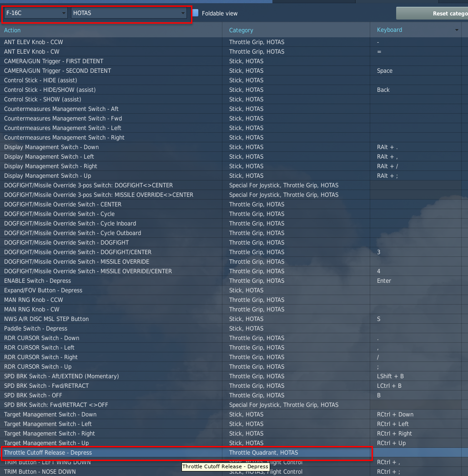468x476 pixels.
Task: Click the 'RCtrl + Left' binding cell
Action: click(x=415, y=424)
